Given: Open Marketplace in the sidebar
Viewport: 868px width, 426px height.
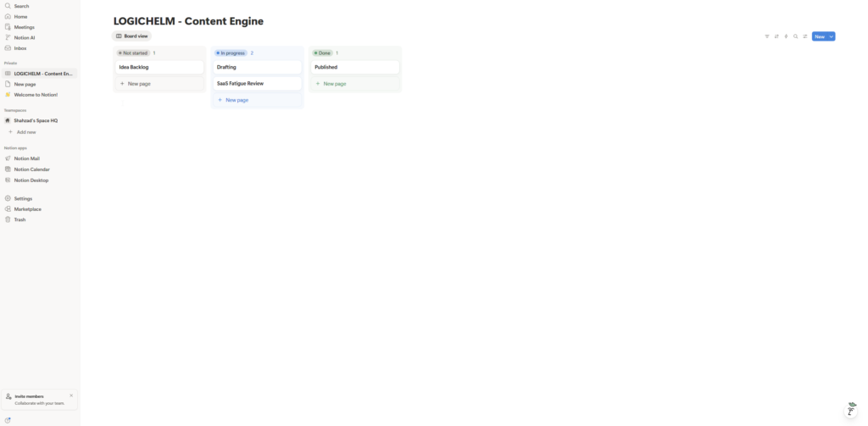Looking at the screenshot, I should coord(27,209).
